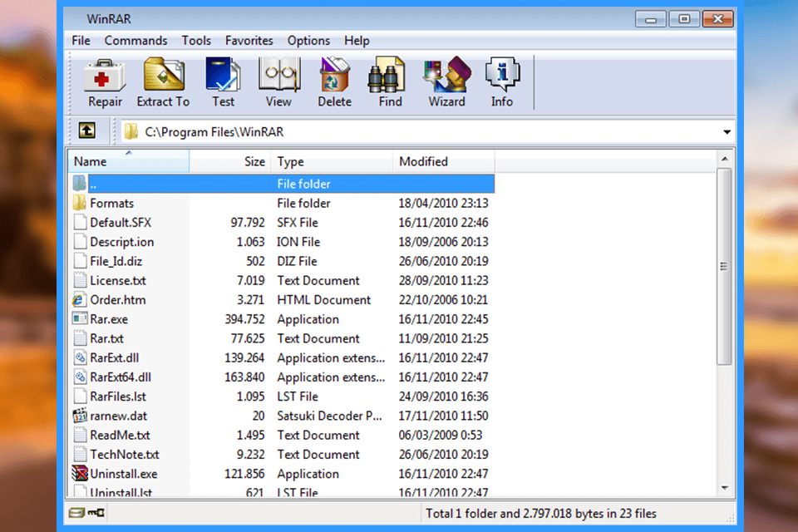
Task: Sort by Modified column header
Action: click(x=444, y=161)
